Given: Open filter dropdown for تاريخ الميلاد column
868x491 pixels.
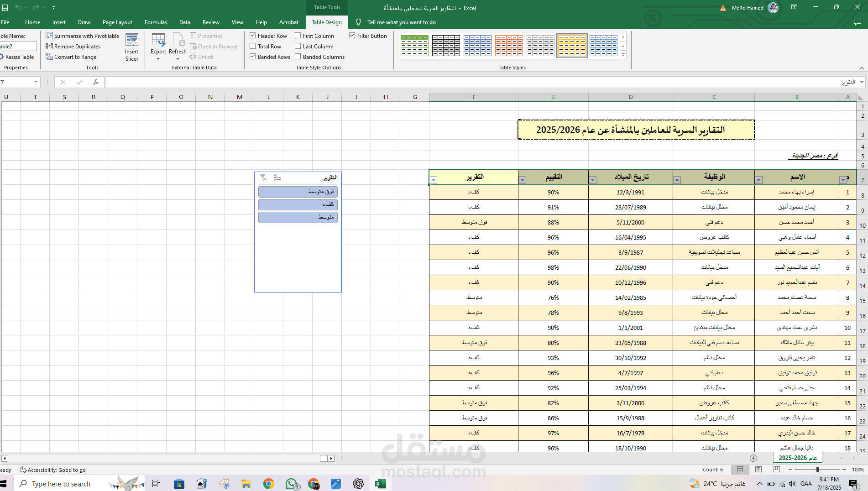Looking at the screenshot, I should (x=592, y=180).
